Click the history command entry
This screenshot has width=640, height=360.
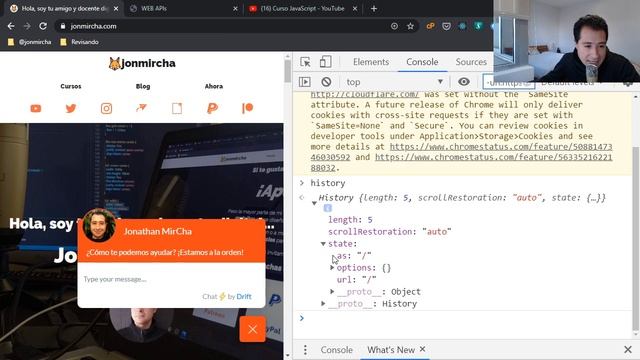pyautogui.click(x=328, y=183)
